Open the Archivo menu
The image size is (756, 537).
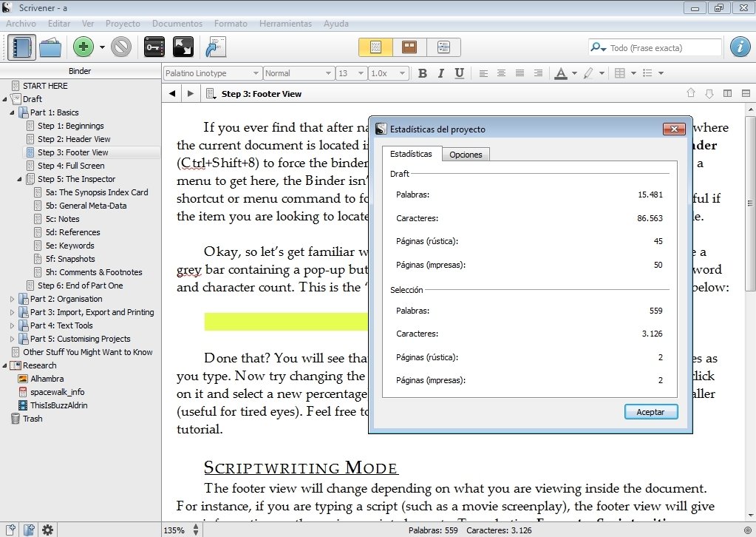point(21,24)
